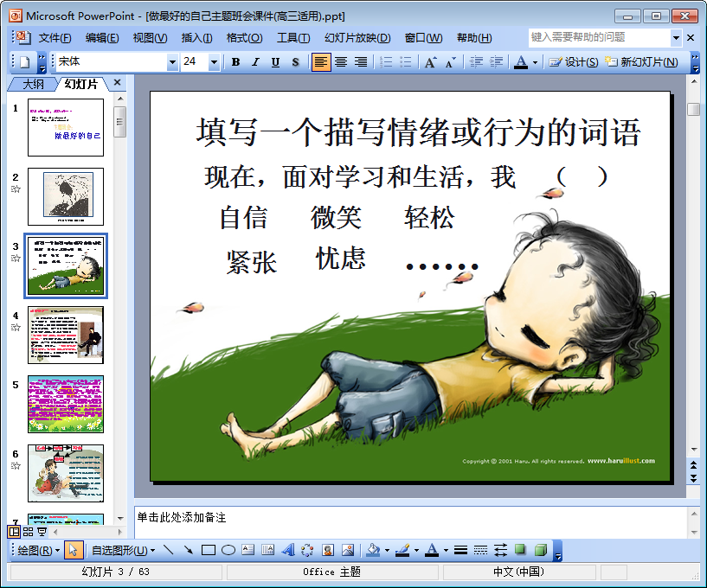Toggle text shadow
707x588 pixels.
[x=295, y=61]
